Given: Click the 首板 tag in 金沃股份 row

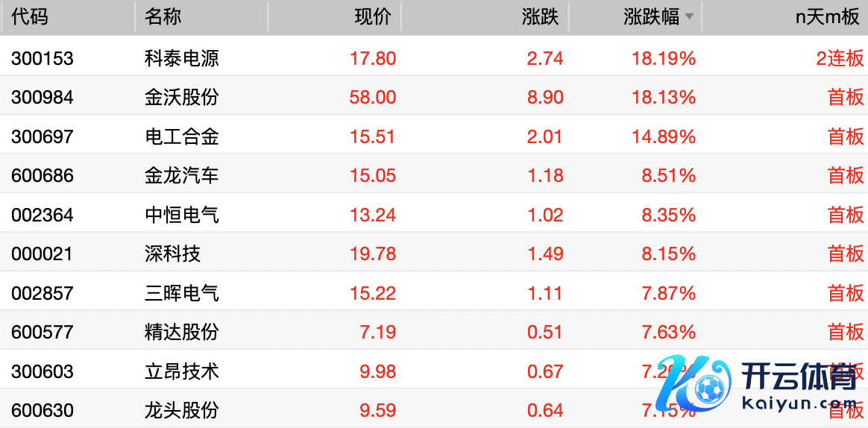Looking at the screenshot, I should pos(846,97).
